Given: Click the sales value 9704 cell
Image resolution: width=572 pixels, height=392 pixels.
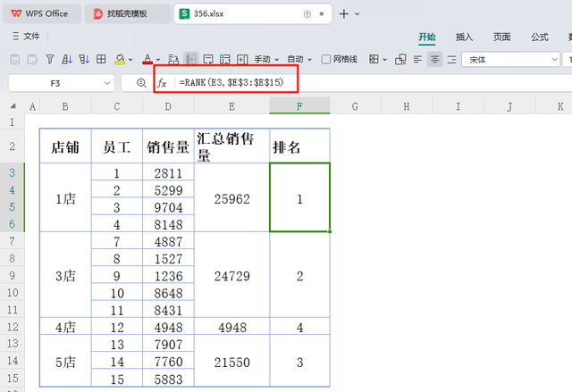Looking at the screenshot, I should pos(168,207).
